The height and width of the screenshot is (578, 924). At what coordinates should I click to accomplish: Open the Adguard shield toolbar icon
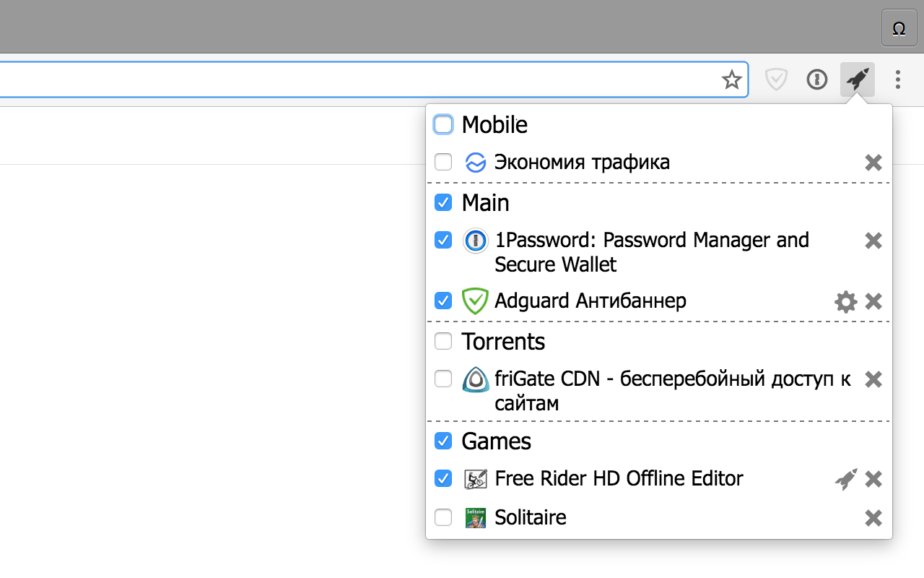(x=776, y=79)
